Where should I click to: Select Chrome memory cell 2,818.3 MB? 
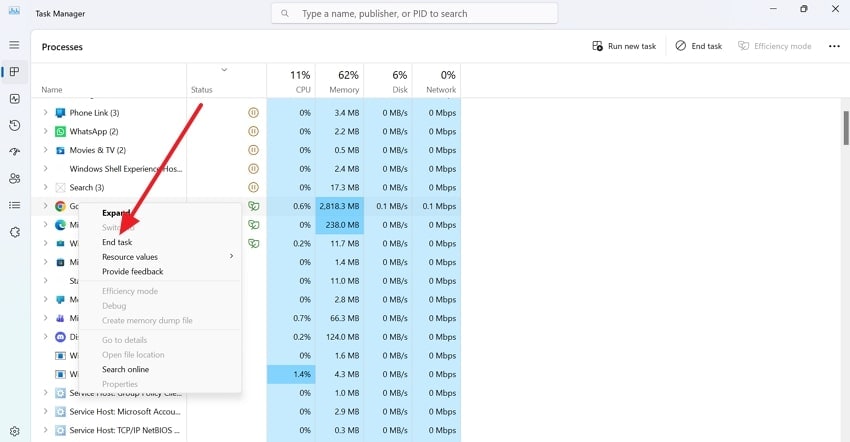coord(339,206)
